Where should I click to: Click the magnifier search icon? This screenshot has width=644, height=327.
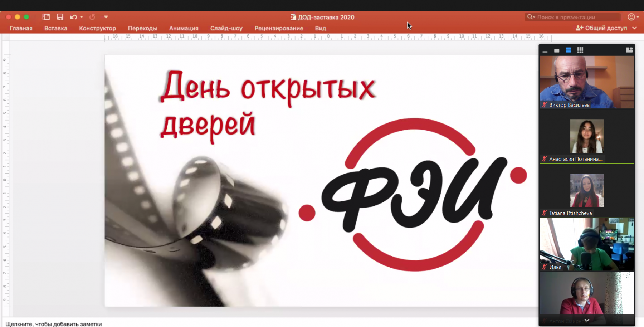[530, 17]
